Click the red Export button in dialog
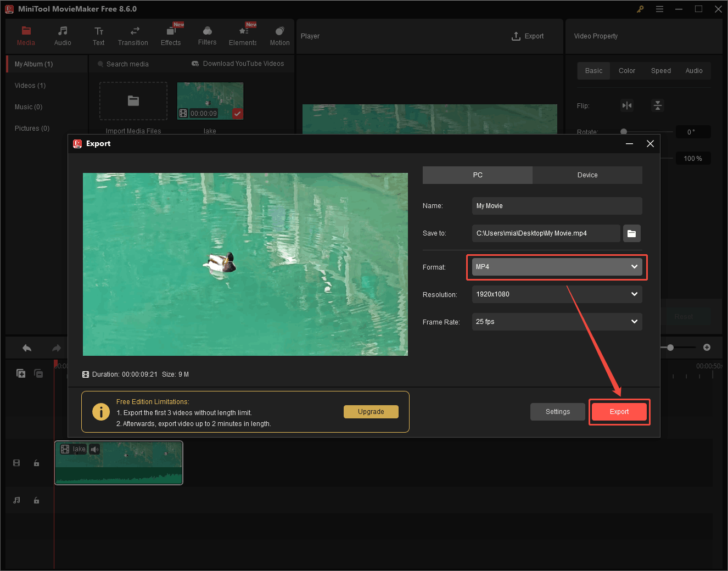 coord(619,412)
